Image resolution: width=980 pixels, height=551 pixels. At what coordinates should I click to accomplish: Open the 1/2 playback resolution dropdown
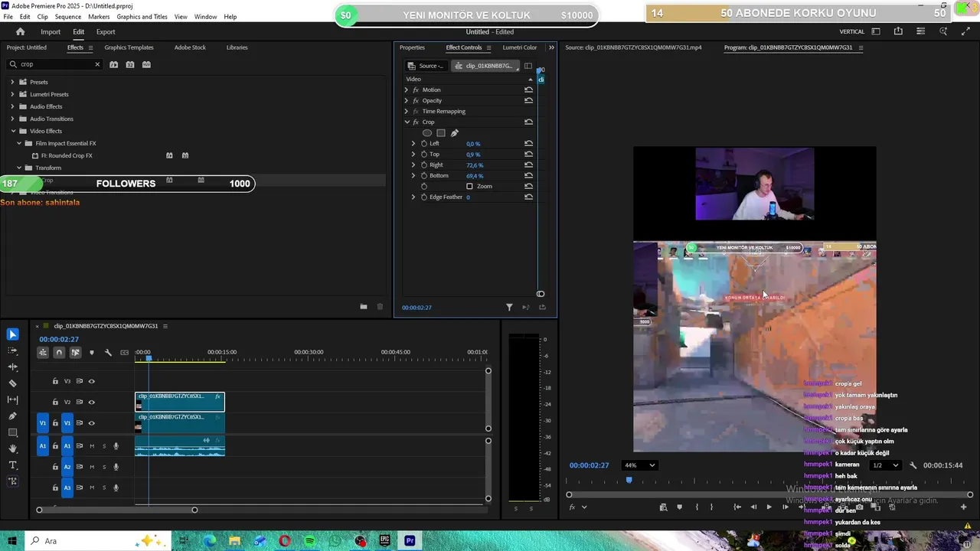[x=885, y=465]
